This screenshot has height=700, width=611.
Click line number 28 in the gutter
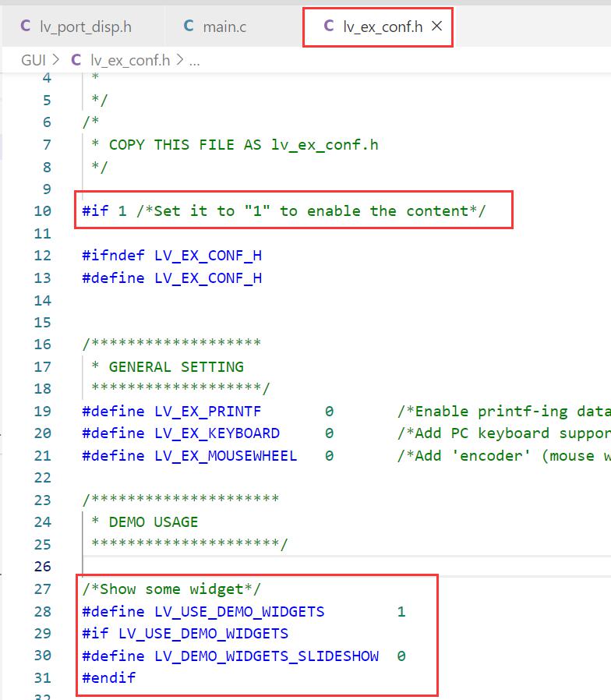43,611
